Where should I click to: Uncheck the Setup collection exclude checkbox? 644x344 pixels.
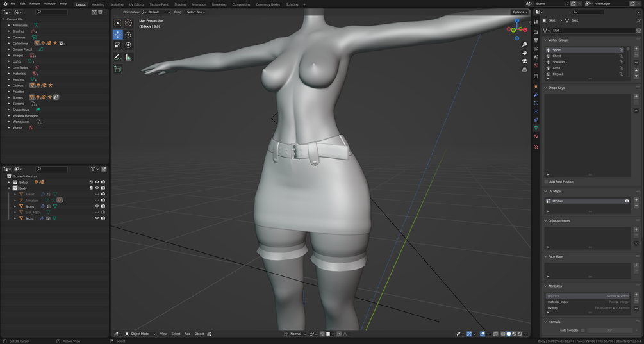(91, 182)
